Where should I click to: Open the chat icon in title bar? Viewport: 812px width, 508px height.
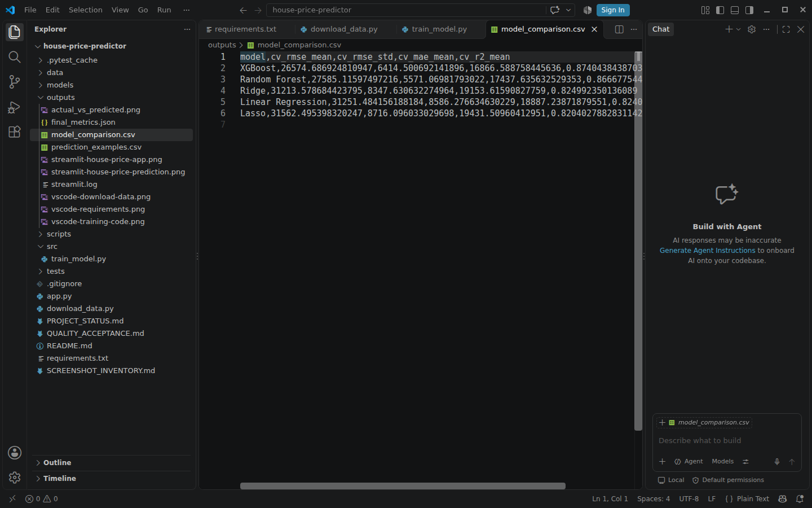pyautogui.click(x=555, y=10)
